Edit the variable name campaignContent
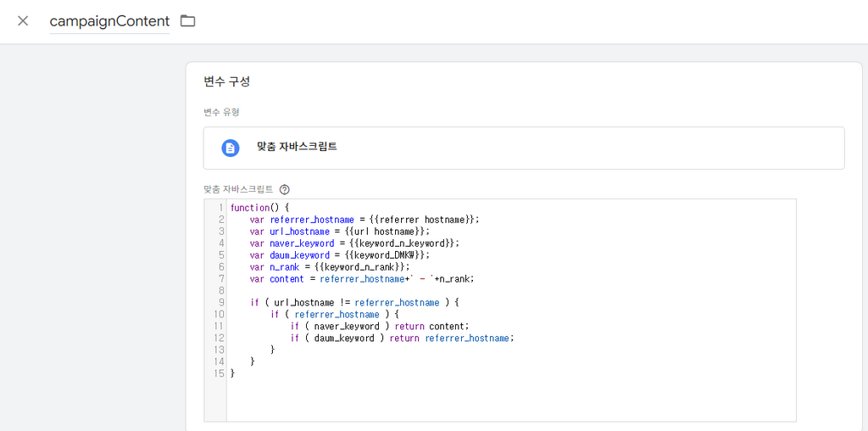868x431 pixels. 109,21
